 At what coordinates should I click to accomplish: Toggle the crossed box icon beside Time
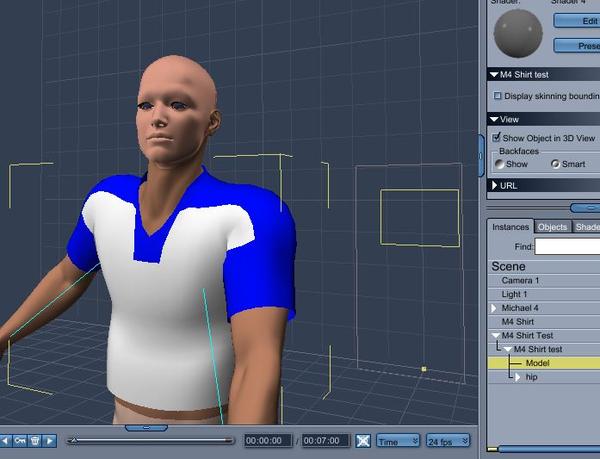tap(363, 441)
